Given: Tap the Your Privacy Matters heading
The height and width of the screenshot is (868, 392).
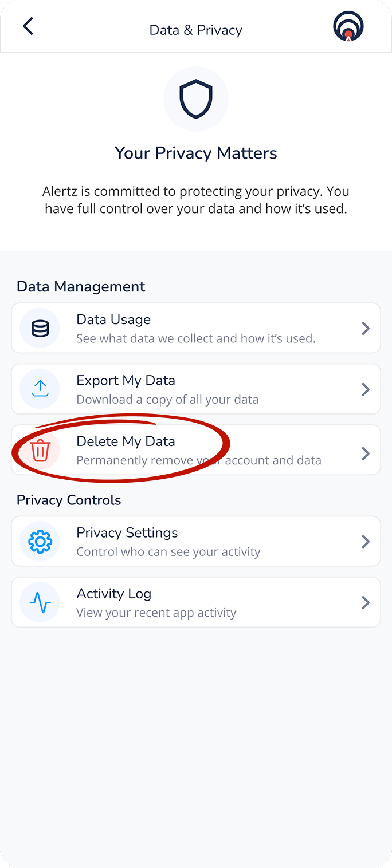Looking at the screenshot, I should click(x=196, y=153).
